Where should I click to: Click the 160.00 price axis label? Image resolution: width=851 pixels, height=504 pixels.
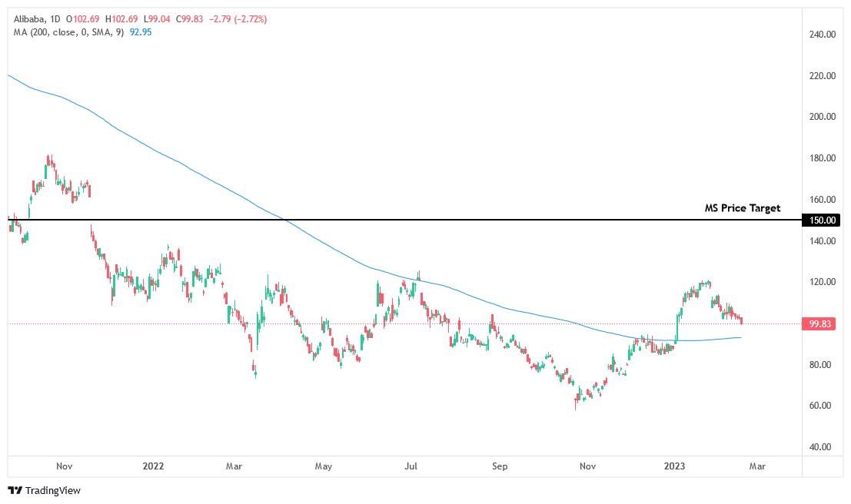[823, 199]
